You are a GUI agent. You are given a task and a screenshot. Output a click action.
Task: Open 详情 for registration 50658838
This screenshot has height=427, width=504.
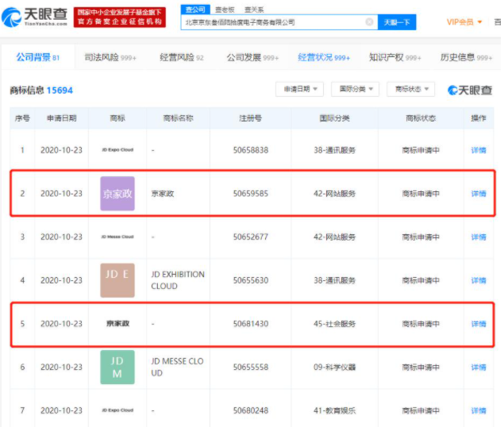(x=479, y=150)
